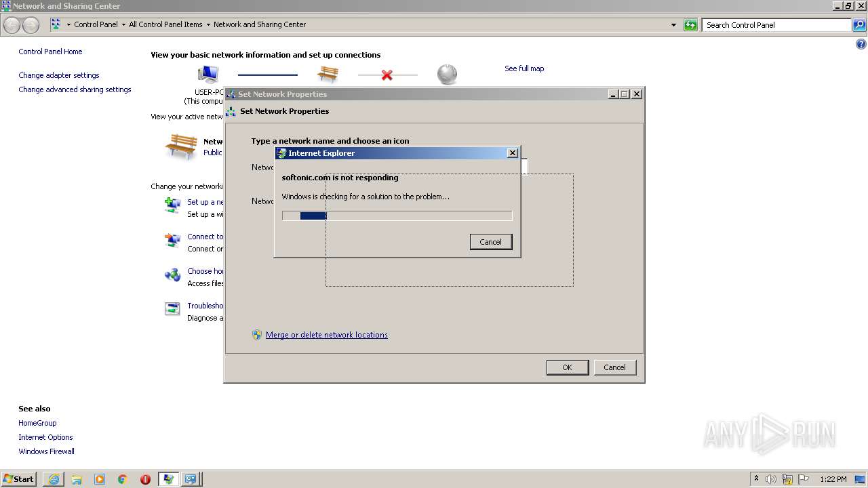Image resolution: width=868 pixels, height=488 pixels.
Task: Click in the Search Control Panel field
Action: [777, 25]
